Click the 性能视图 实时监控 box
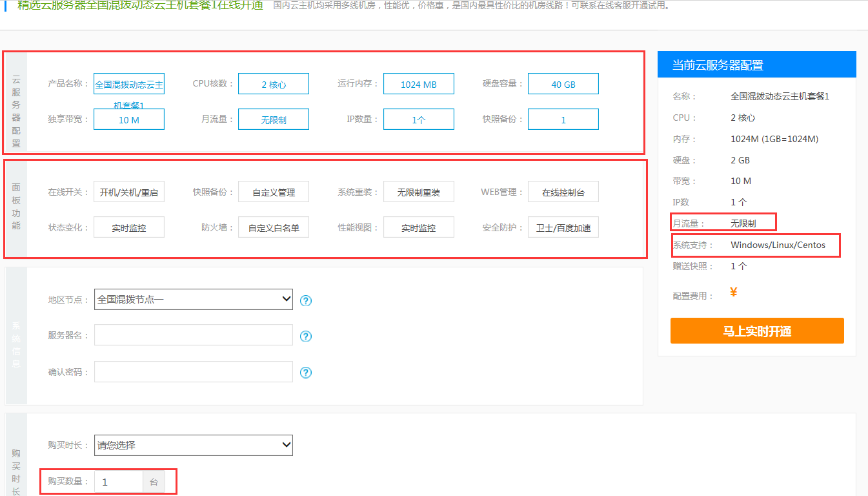 tap(419, 227)
